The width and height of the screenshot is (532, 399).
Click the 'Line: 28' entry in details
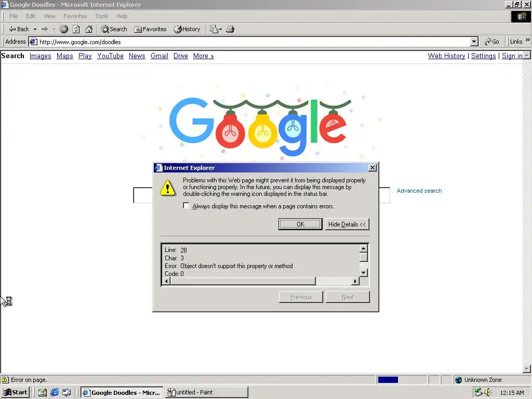coord(176,250)
